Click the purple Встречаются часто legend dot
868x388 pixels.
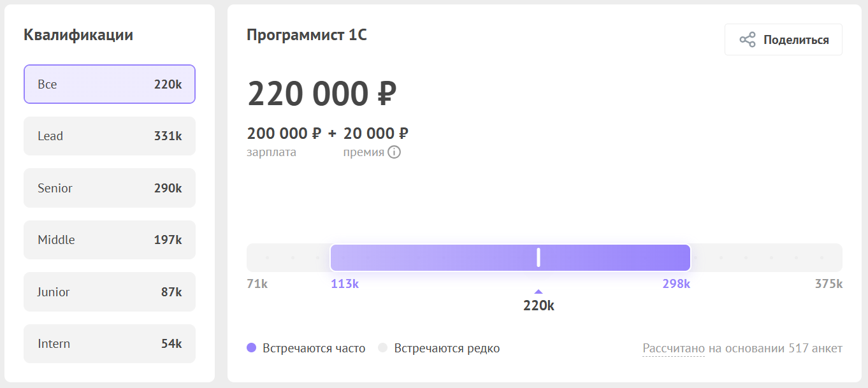click(x=252, y=348)
